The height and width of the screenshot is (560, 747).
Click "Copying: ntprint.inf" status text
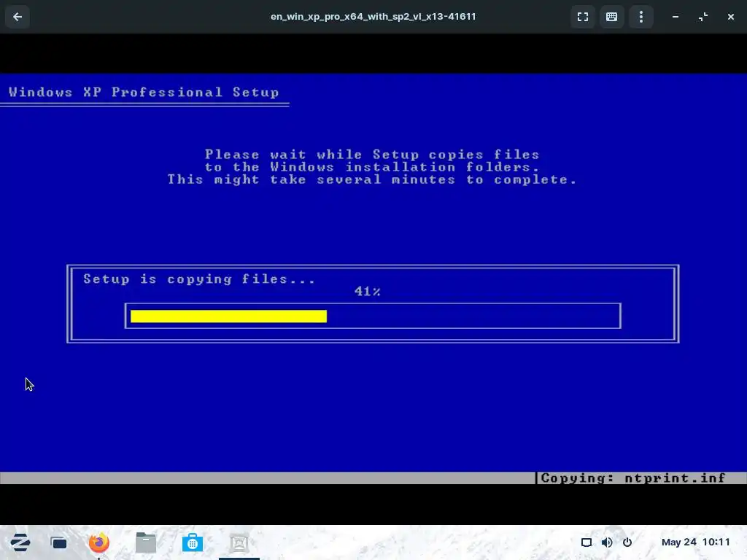tap(633, 478)
